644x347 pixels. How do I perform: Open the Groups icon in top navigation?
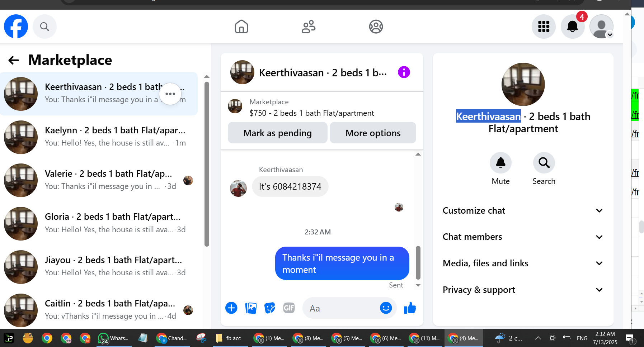point(376,27)
